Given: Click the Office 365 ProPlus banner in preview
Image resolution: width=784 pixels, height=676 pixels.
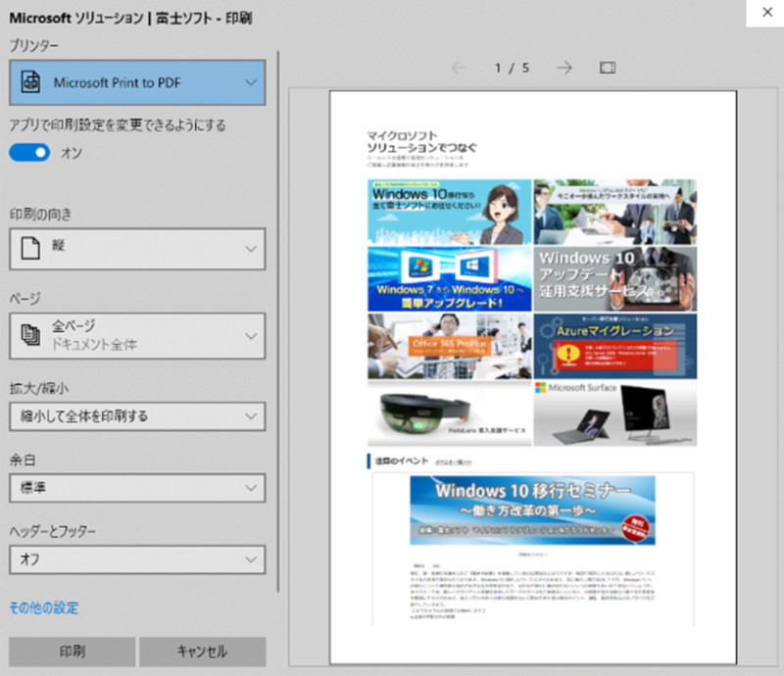Looking at the screenshot, I should click(450, 346).
